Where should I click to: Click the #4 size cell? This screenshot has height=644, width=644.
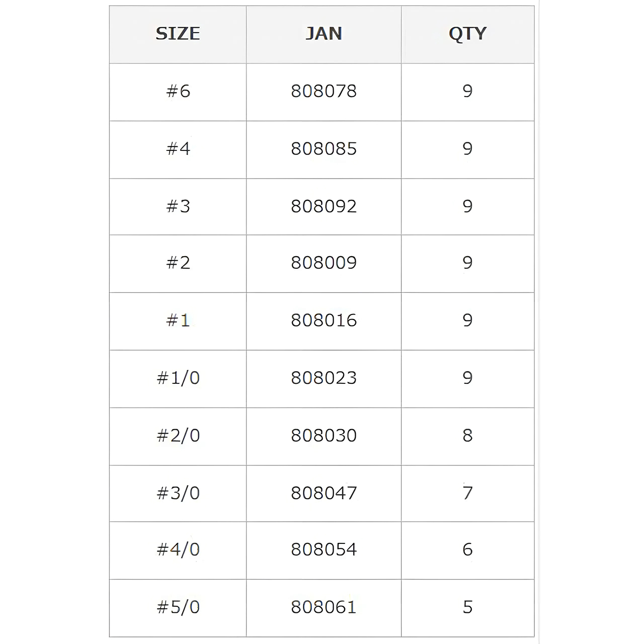pos(178,149)
